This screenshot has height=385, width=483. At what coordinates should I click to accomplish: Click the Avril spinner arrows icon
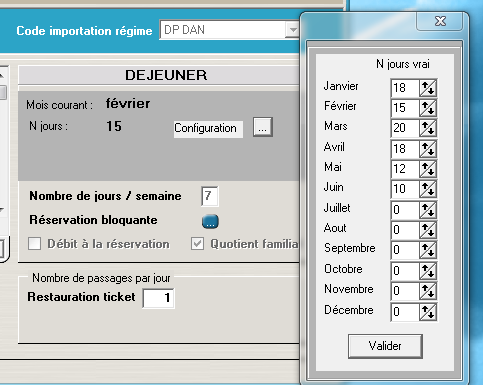[x=428, y=149]
